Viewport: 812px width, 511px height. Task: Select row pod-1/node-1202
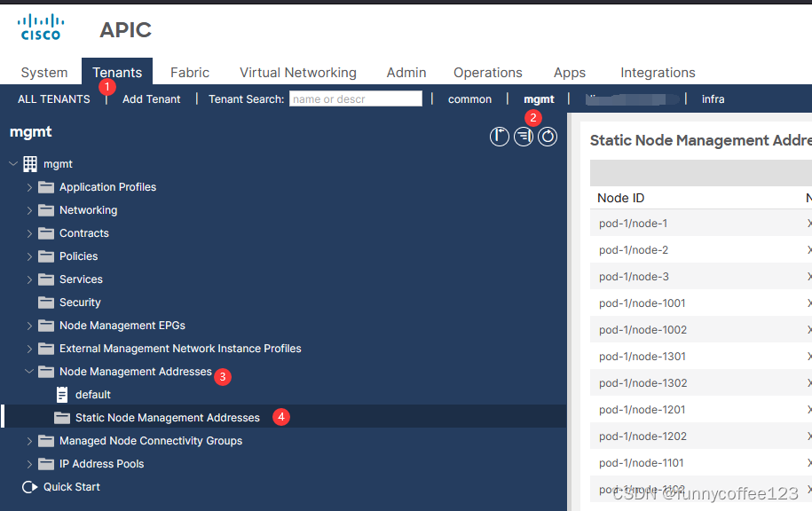pyautogui.click(x=701, y=436)
